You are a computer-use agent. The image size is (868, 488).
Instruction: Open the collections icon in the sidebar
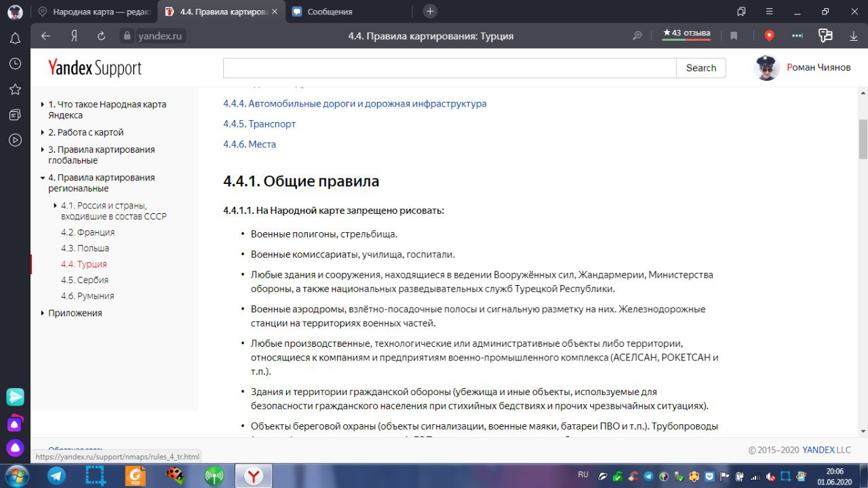(15, 115)
